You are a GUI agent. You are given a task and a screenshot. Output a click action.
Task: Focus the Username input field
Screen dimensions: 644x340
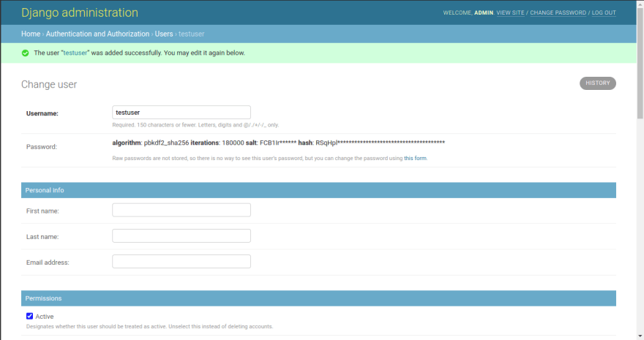(x=181, y=113)
